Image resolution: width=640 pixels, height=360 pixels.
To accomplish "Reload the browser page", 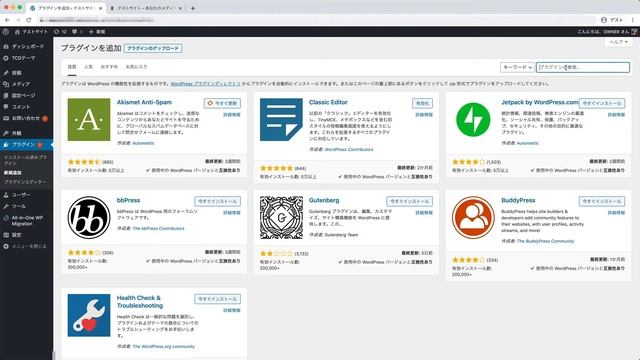I will click(x=29, y=20).
